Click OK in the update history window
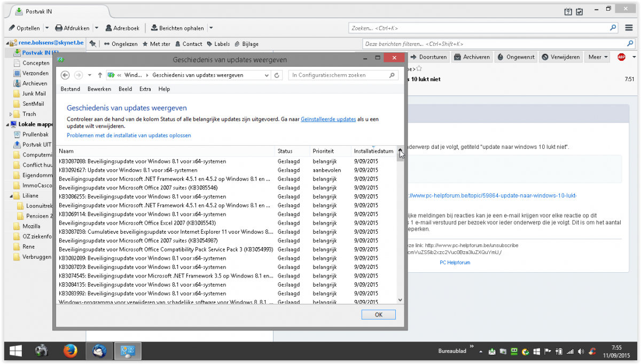This screenshot has width=641, height=364. pyautogui.click(x=379, y=314)
